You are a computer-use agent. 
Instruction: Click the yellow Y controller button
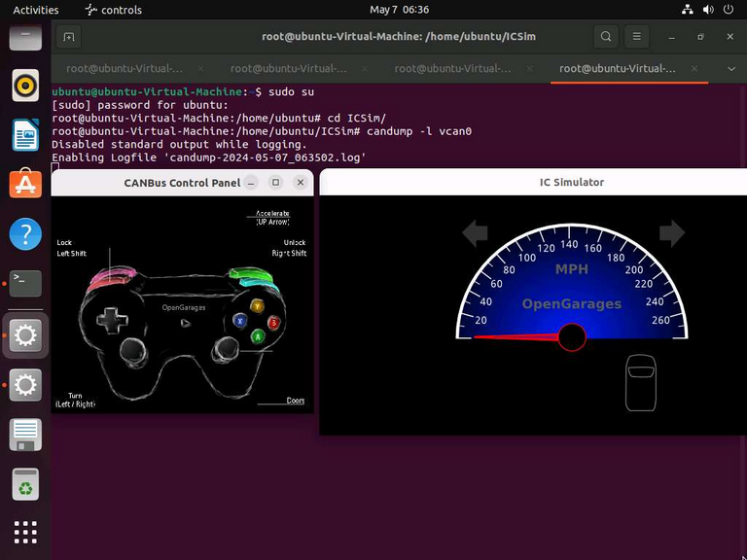click(257, 305)
